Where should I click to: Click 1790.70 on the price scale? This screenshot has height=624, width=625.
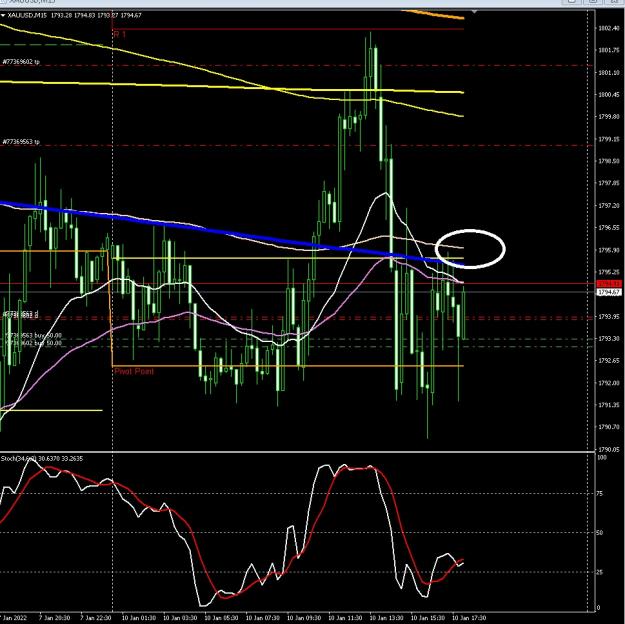coord(608,427)
